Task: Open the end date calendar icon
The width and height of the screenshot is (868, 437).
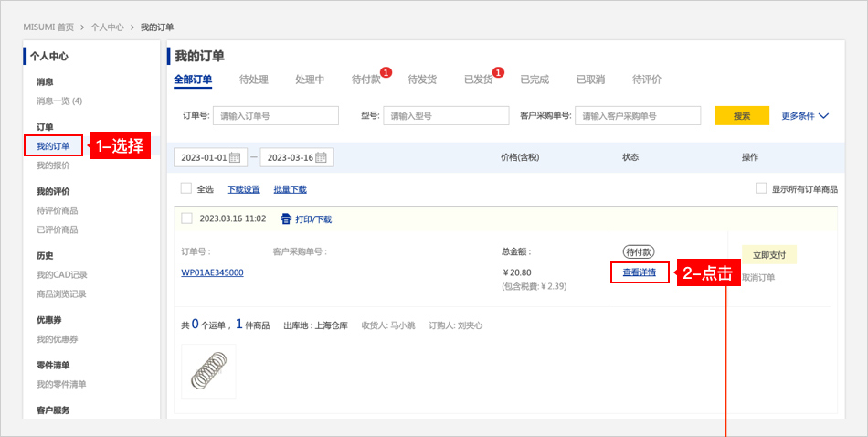Action: tap(322, 157)
